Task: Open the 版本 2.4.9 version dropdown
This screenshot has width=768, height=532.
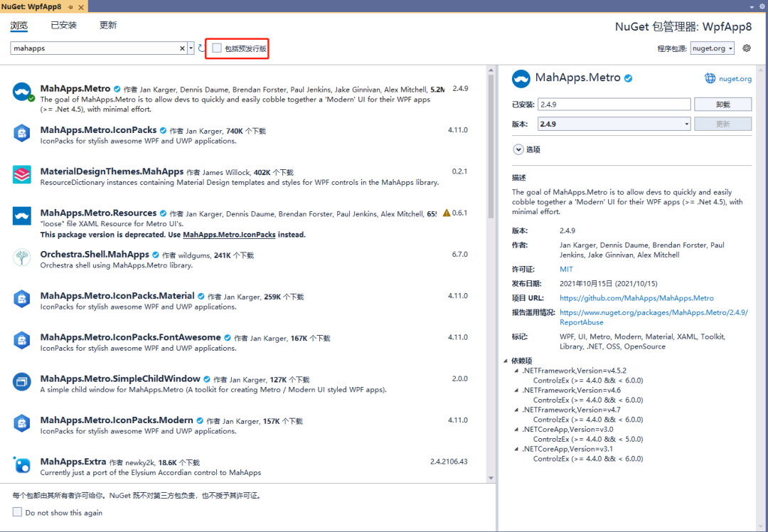Action: 614,124
